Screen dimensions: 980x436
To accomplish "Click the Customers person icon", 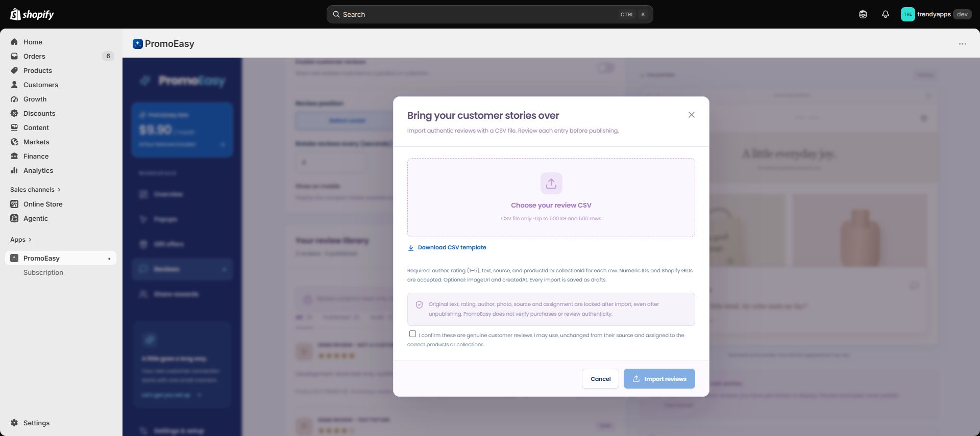I will (14, 85).
